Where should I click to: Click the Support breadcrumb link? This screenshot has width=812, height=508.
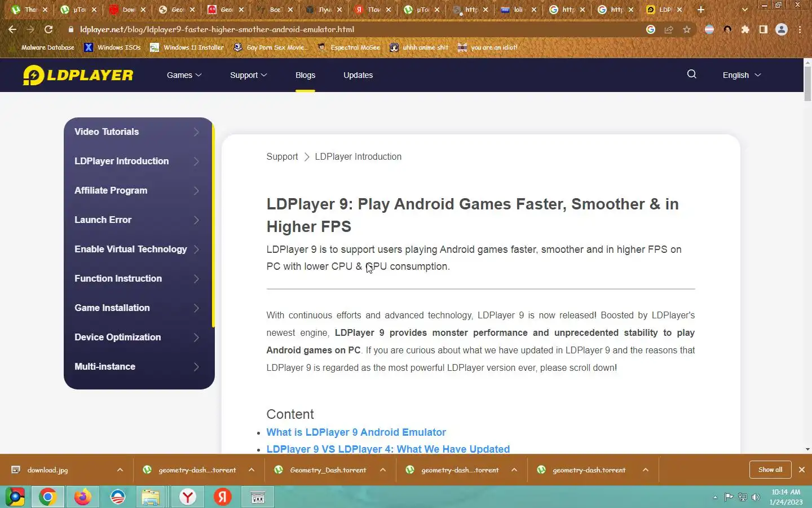(x=282, y=157)
